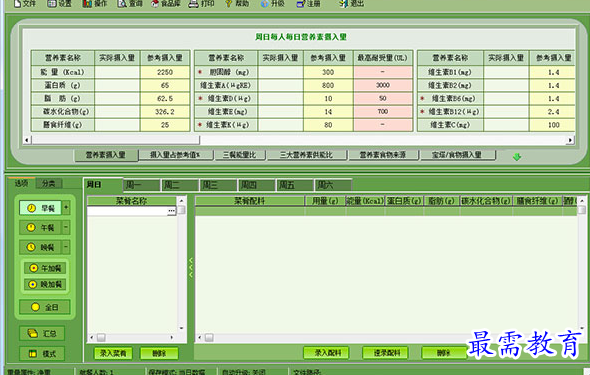Open the ellipsis picker in 菜肴名称 field
Image resolution: width=590 pixels, height=375 pixels.
pos(172,211)
